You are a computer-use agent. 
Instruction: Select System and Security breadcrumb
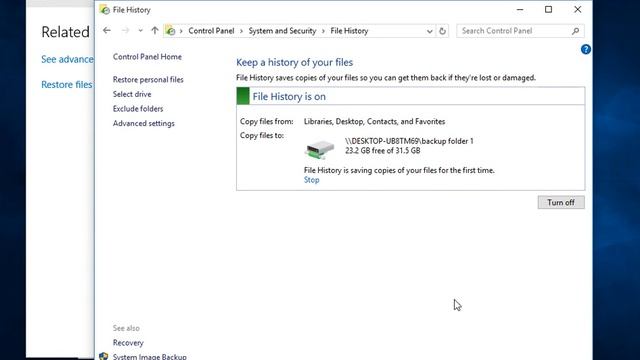[x=282, y=31]
